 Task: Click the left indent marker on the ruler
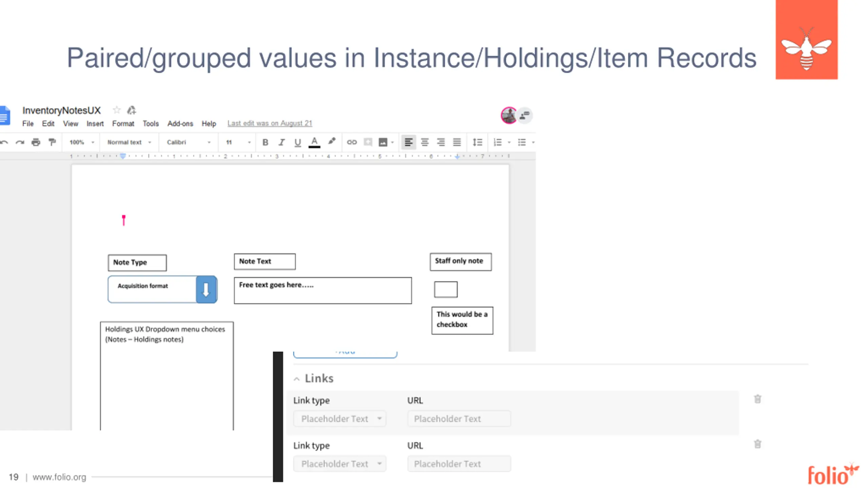[x=123, y=156]
